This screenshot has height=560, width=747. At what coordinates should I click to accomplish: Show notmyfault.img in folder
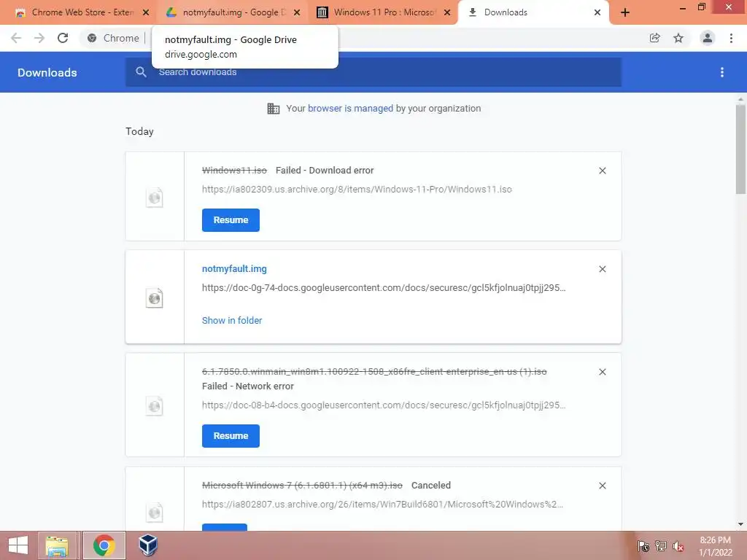(x=231, y=321)
